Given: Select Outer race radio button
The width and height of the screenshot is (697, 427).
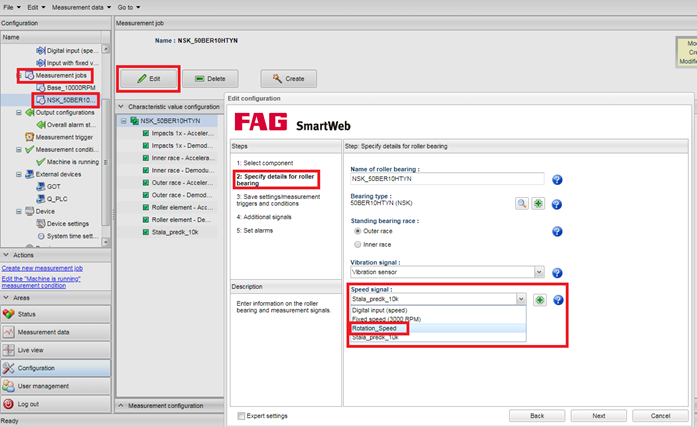Looking at the screenshot, I should point(357,231).
